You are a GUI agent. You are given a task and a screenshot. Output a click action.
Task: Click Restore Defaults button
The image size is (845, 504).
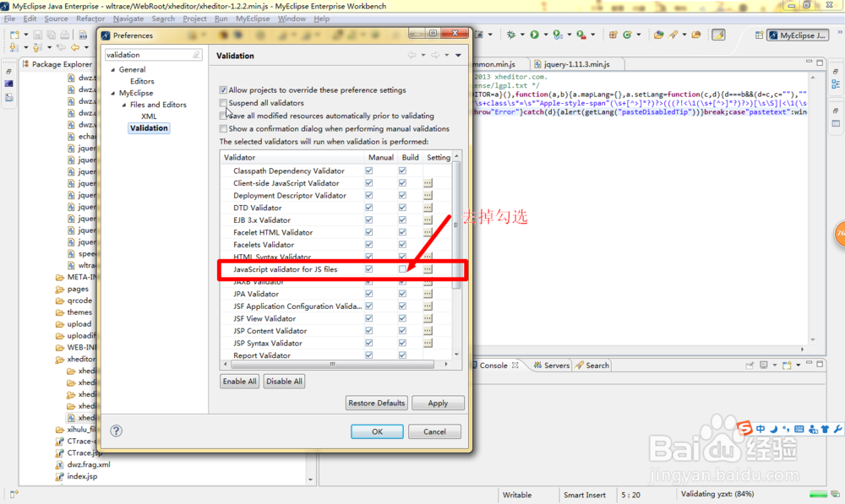[x=376, y=403]
